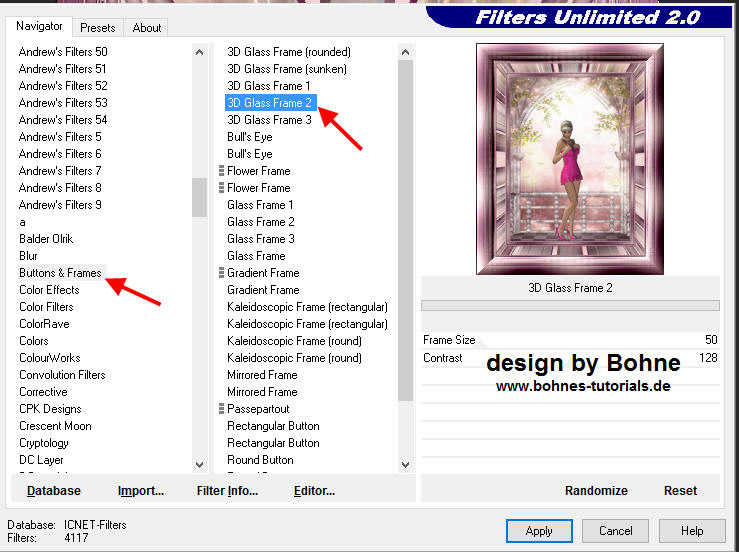Viewport: 739px width, 552px height.
Task: Click Import... to add filters
Action: point(141,491)
